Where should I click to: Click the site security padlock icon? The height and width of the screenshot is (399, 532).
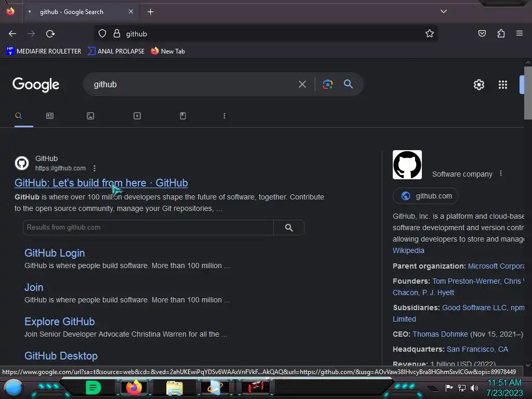click(x=117, y=34)
